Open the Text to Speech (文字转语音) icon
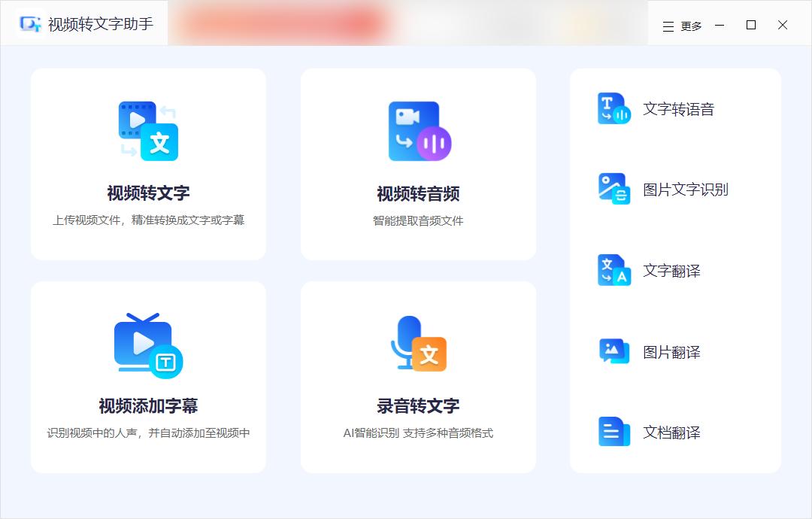 click(614, 108)
